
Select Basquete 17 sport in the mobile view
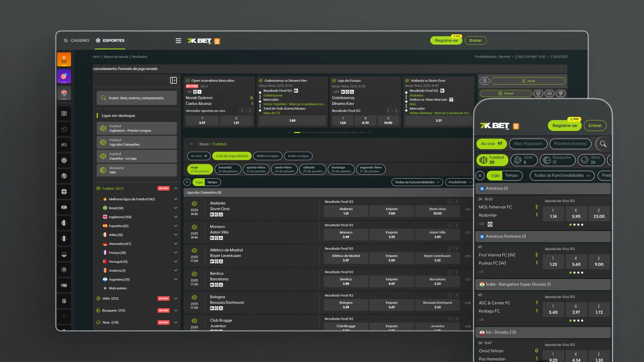(557, 160)
